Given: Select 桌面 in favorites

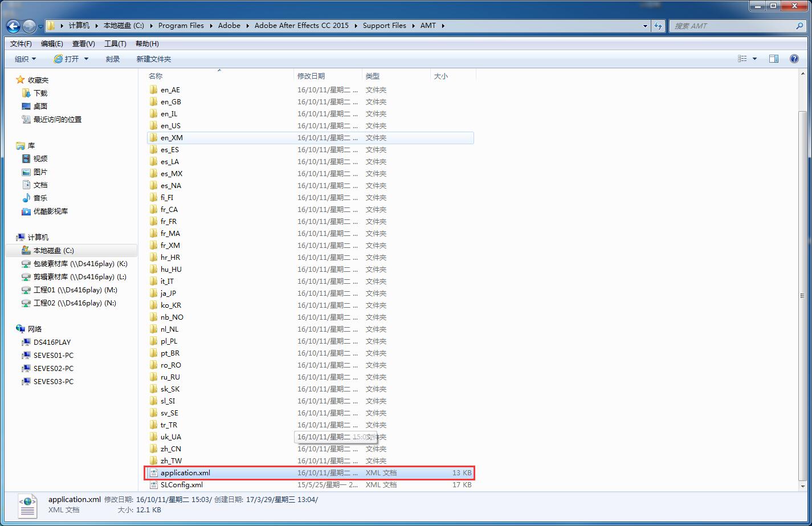Looking at the screenshot, I should coord(35,106).
